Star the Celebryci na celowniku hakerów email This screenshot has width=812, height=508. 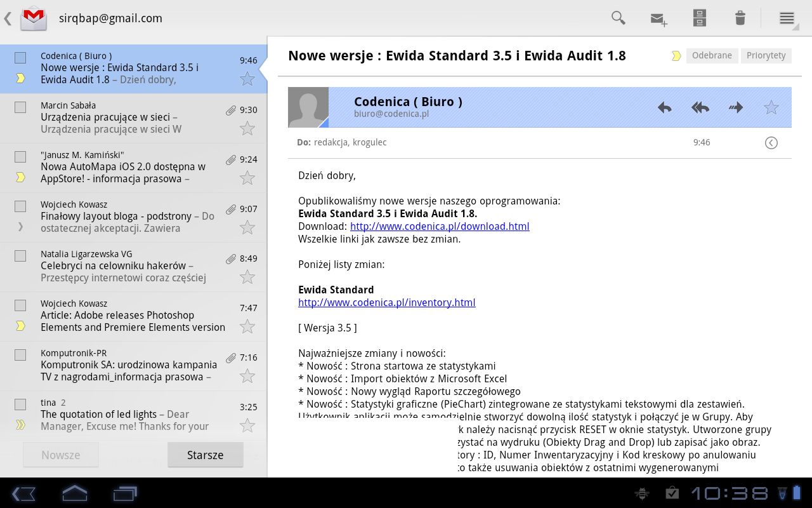click(247, 277)
